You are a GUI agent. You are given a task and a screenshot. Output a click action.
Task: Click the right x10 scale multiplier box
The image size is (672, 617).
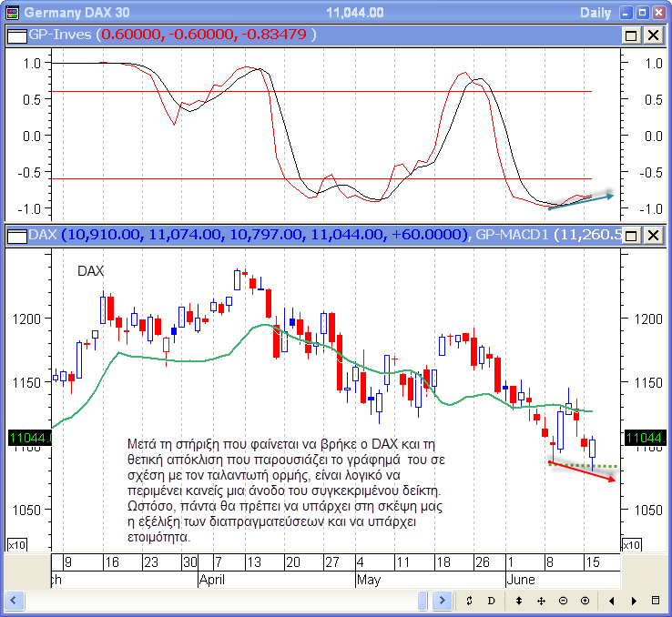coord(632,545)
